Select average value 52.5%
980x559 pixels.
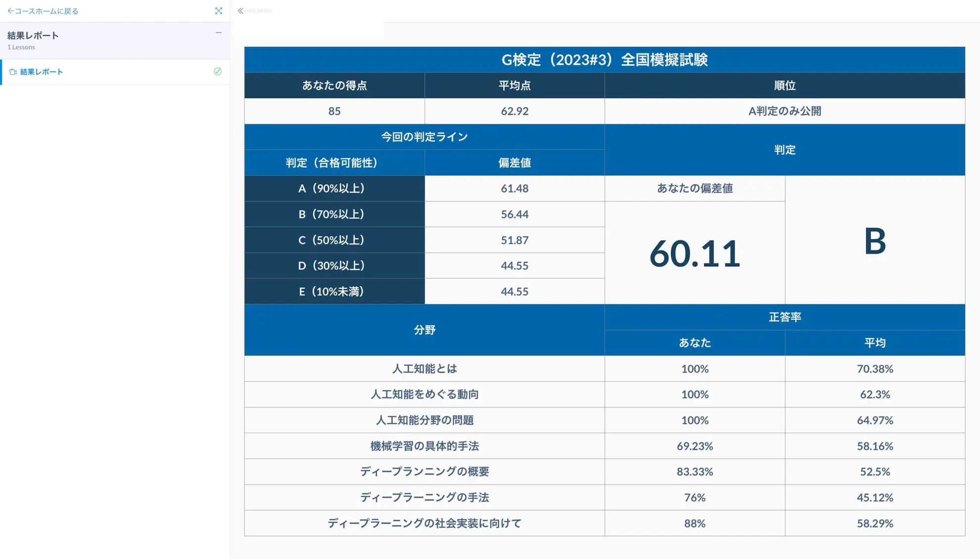[x=875, y=471]
